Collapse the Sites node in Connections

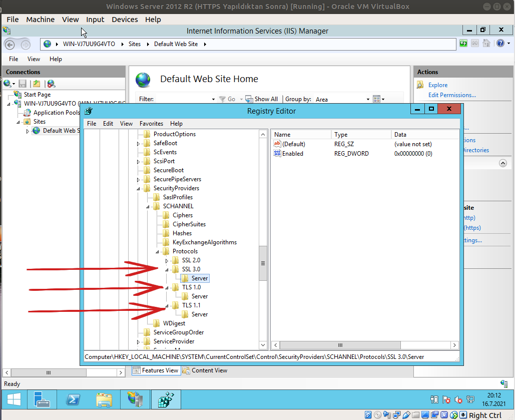pyautogui.click(x=18, y=122)
